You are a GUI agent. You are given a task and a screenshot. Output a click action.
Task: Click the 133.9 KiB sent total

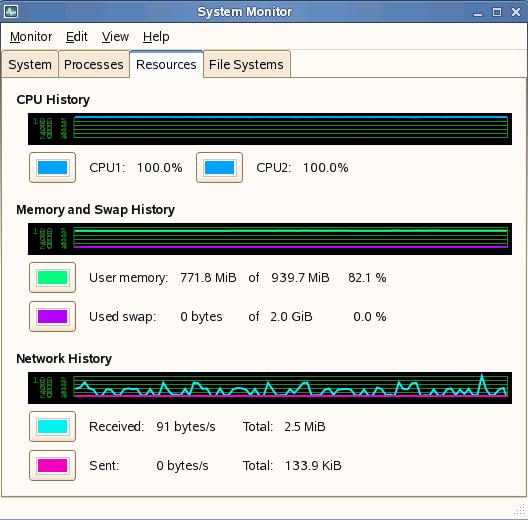[x=313, y=465]
